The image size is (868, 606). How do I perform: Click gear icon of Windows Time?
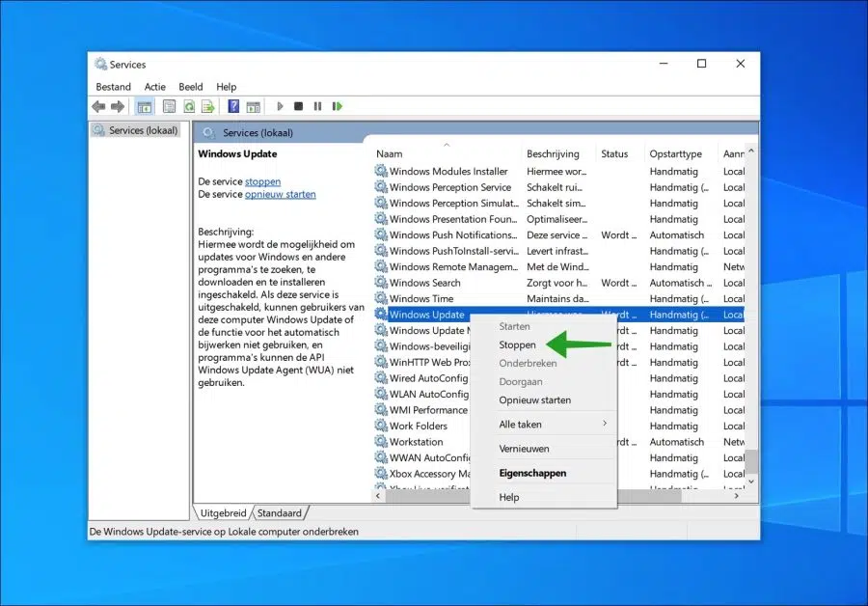(x=381, y=298)
